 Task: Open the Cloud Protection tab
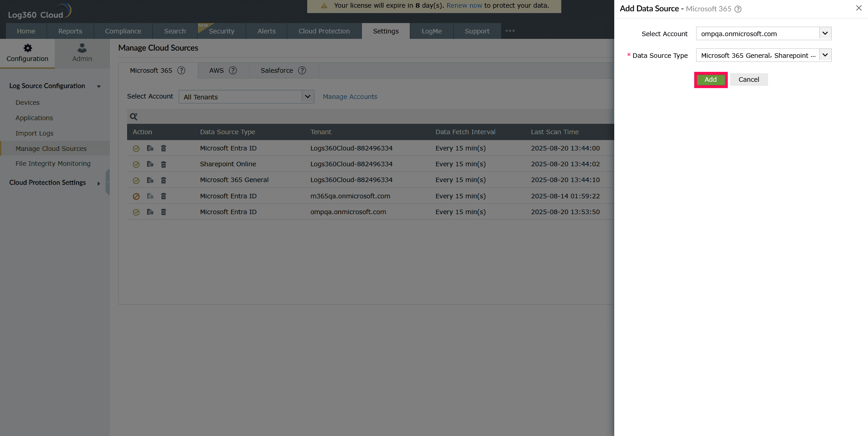324,31
